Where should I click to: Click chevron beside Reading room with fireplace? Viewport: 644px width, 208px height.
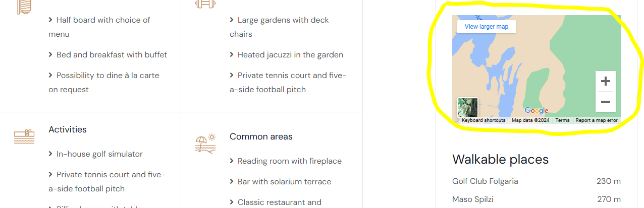pos(232,161)
